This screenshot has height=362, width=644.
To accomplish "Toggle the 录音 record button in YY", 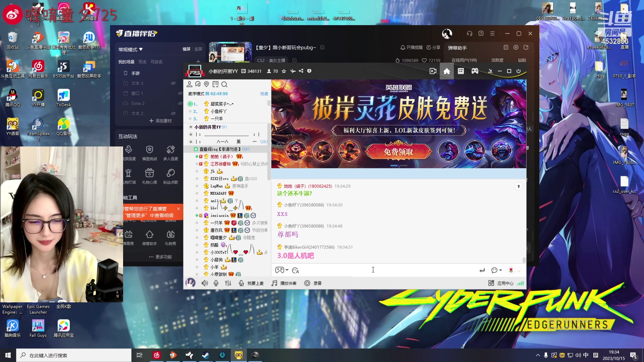I will (x=313, y=283).
